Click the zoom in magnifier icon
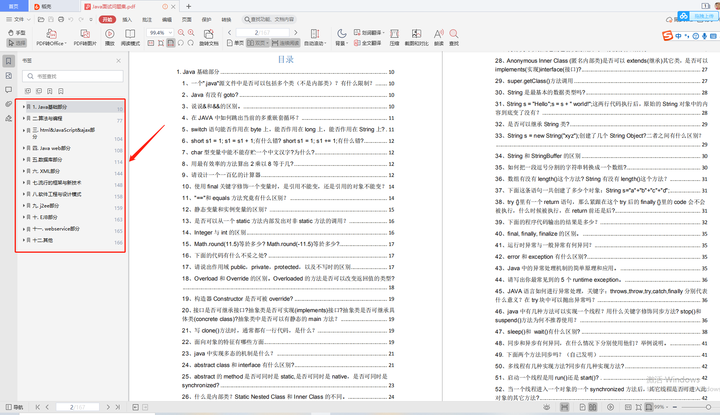The image size is (720, 415). [191, 33]
